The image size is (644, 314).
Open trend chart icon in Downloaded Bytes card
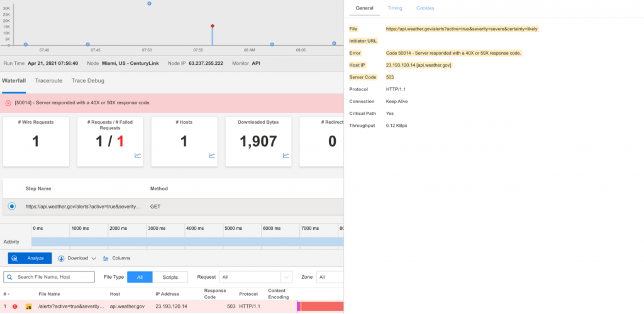(286, 155)
